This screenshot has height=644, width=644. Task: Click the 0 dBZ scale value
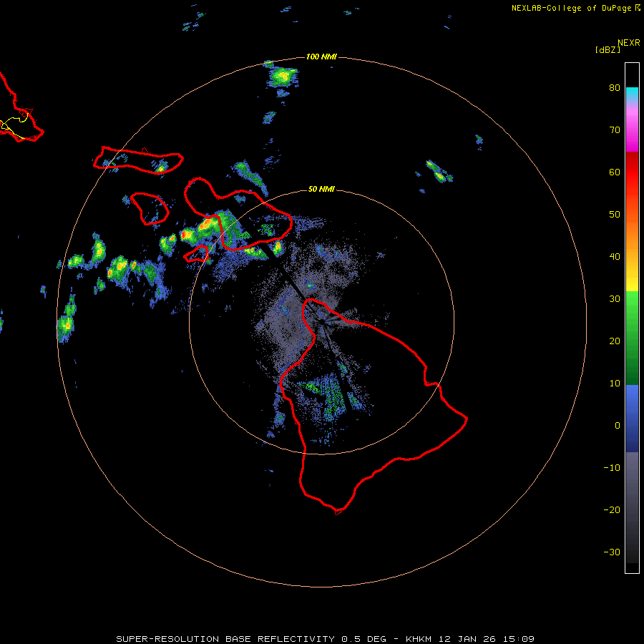tap(618, 426)
